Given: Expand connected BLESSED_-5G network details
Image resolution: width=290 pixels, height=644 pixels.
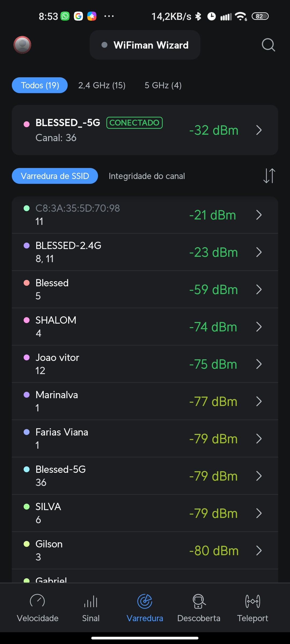Looking at the screenshot, I should pos(259,130).
